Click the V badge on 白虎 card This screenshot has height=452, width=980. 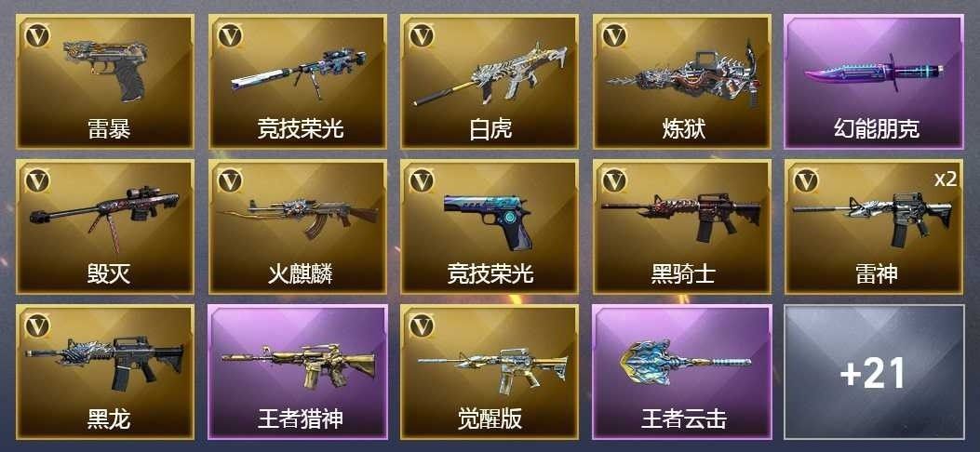coord(422,35)
